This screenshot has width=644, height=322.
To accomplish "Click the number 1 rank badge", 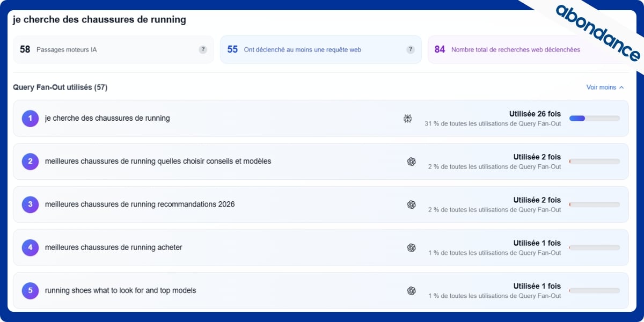I will tap(30, 118).
